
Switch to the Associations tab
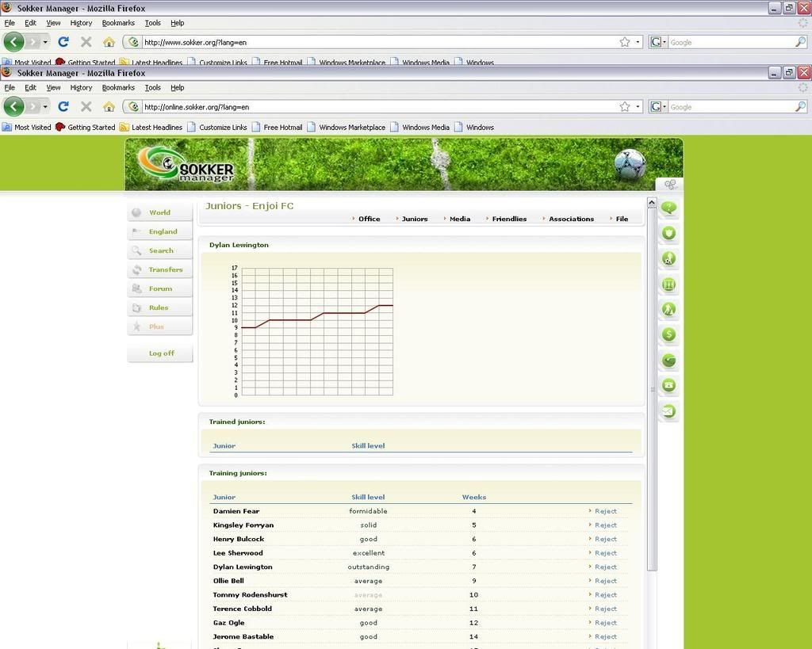click(x=571, y=219)
